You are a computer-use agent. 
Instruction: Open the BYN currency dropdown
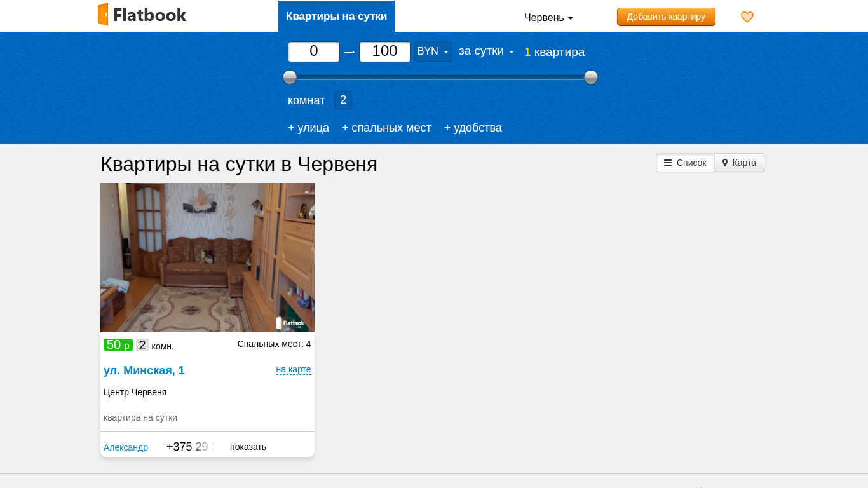(433, 51)
